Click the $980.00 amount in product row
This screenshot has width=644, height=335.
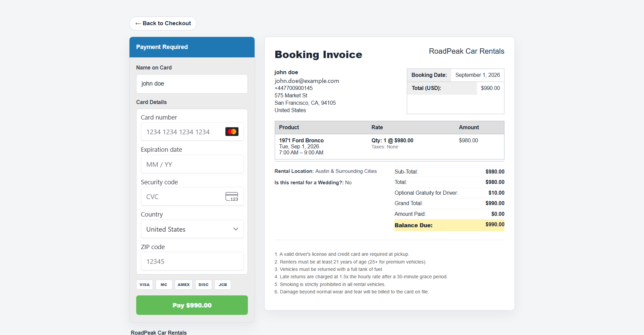468,140
